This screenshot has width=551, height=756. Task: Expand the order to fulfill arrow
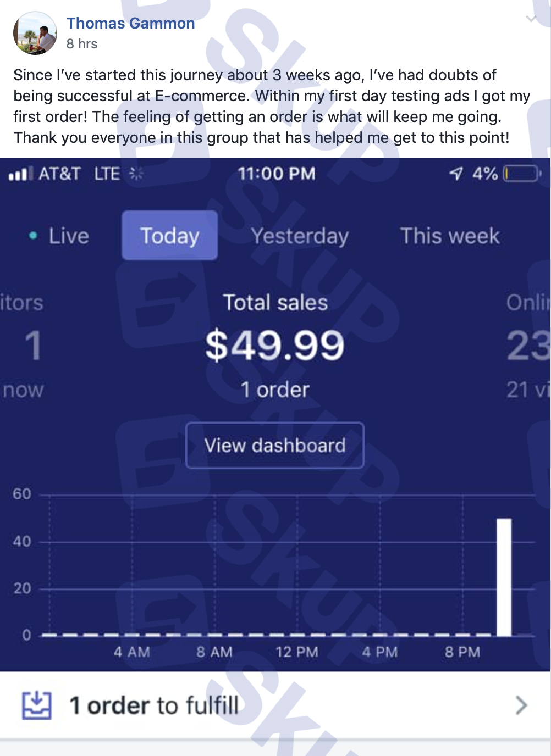[521, 705]
